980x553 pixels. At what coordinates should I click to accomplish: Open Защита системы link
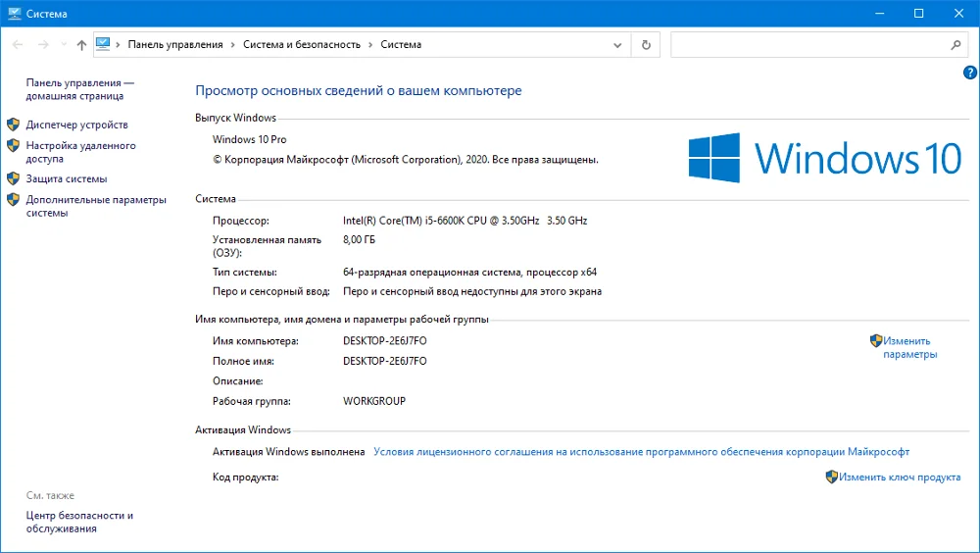(67, 178)
